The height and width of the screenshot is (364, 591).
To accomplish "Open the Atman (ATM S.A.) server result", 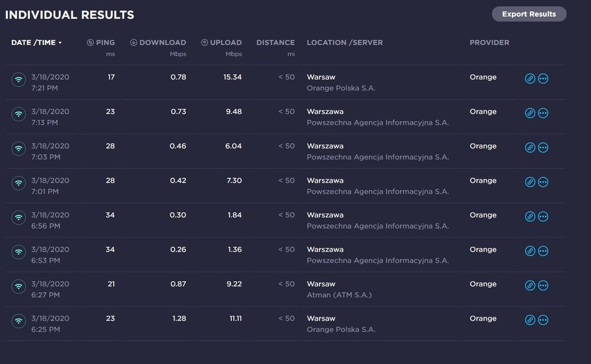I will coord(339,295).
